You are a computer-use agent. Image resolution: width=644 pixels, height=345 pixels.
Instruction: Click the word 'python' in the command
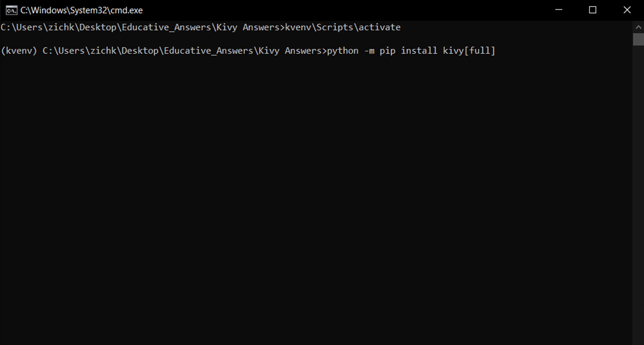pos(342,51)
